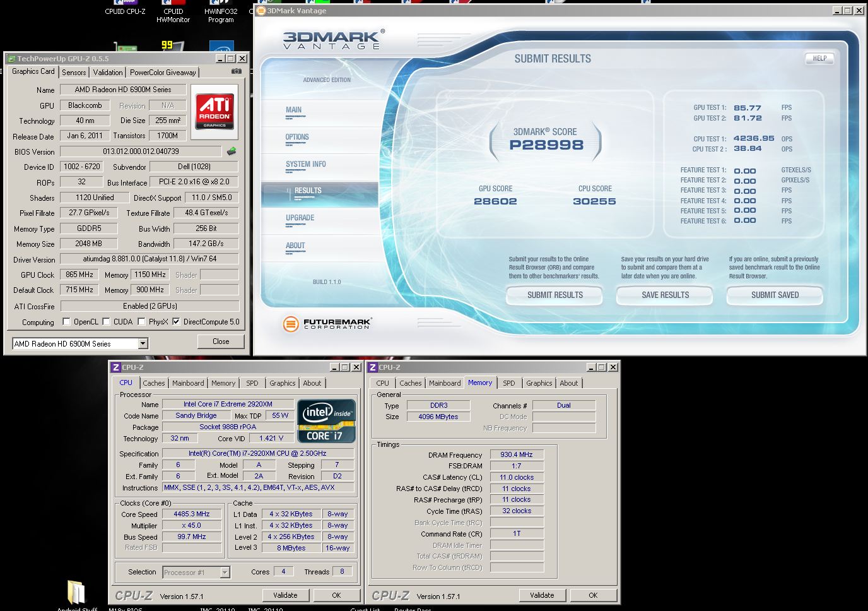The height and width of the screenshot is (611, 868).
Task: Click OK in the left CPU-Z window
Action: pos(336,595)
